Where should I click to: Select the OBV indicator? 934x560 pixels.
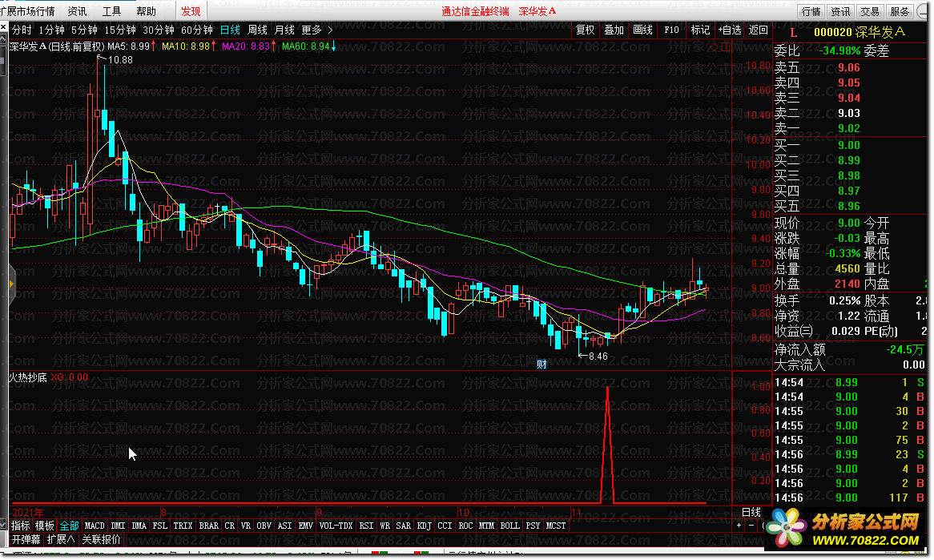tap(264, 526)
